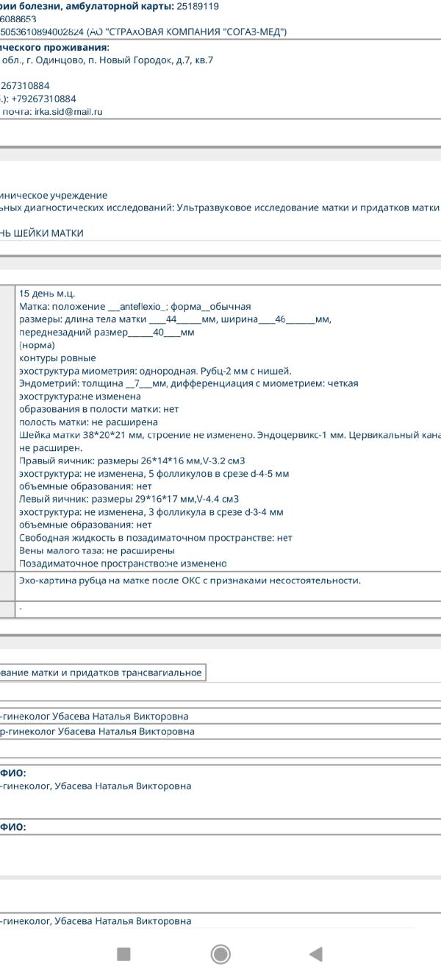
Task: Tap the Левый яичник measurements line
Action: [129, 499]
